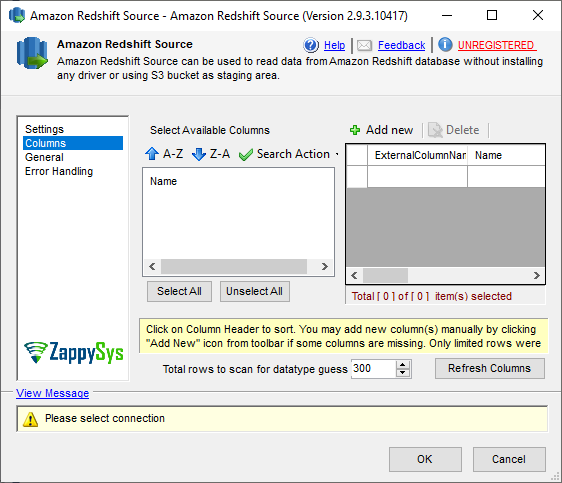Click the Unselect All button
Image resolution: width=562 pixels, height=483 pixels.
pyautogui.click(x=254, y=291)
